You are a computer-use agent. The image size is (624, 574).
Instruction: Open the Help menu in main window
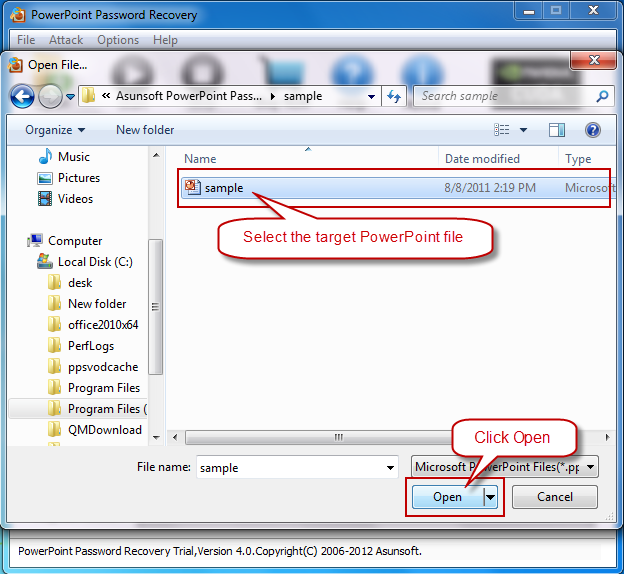(165, 40)
